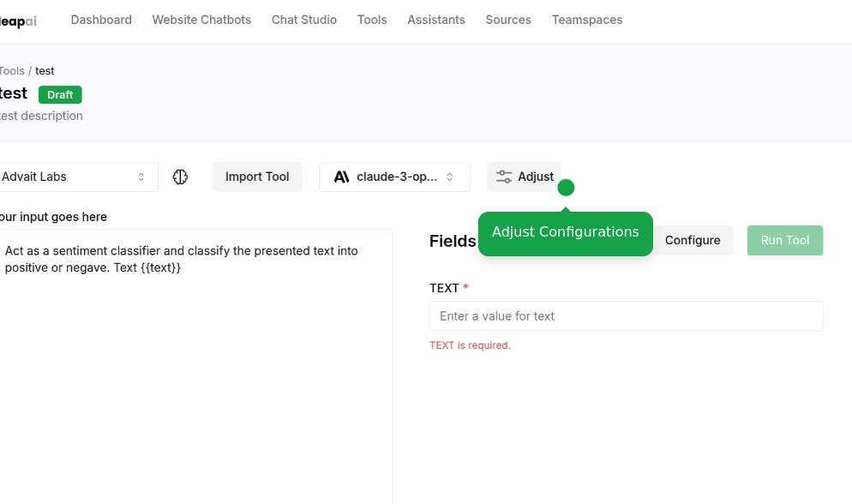852x504 pixels.
Task: Open Chat Studio from the navigation bar
Action: coord(303,19)
